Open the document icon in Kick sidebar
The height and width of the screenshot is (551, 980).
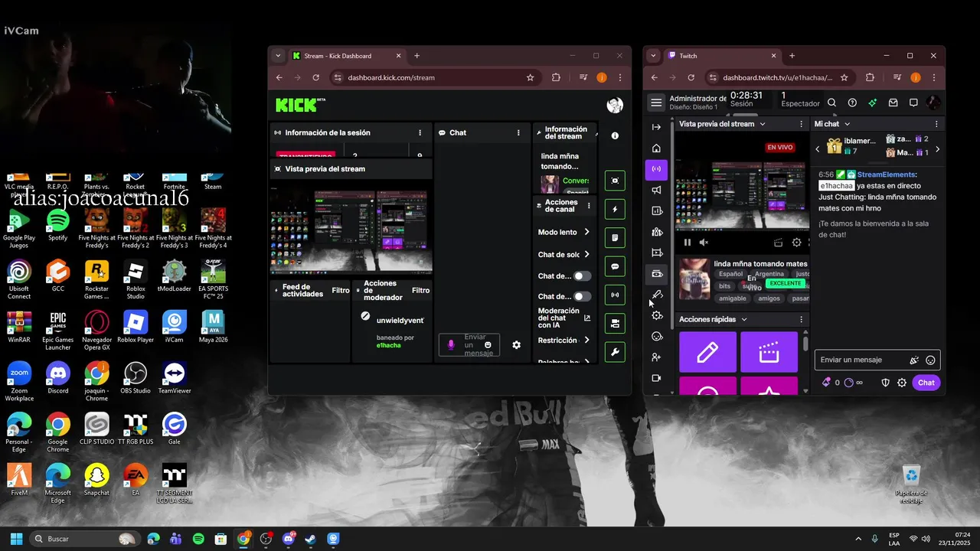[615, 238]
